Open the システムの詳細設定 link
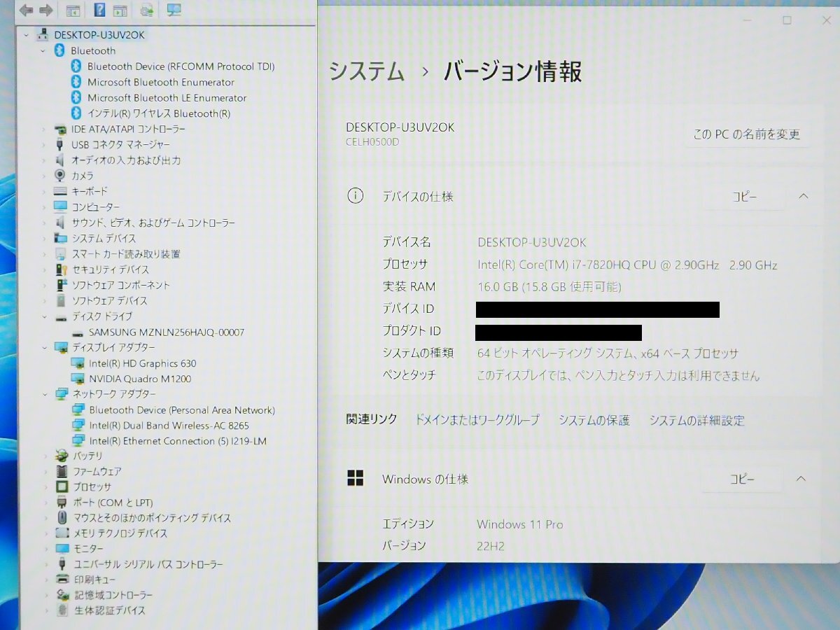The width and height of the screenshot is (840, 630). 696,420
